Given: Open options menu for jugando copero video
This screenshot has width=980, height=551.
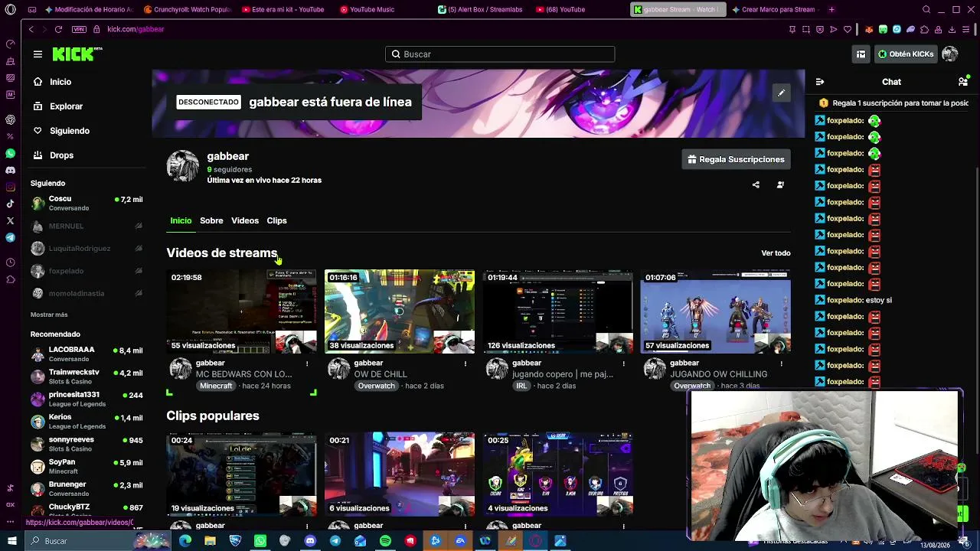Looking at the screenshot, I should coord(623,364).
